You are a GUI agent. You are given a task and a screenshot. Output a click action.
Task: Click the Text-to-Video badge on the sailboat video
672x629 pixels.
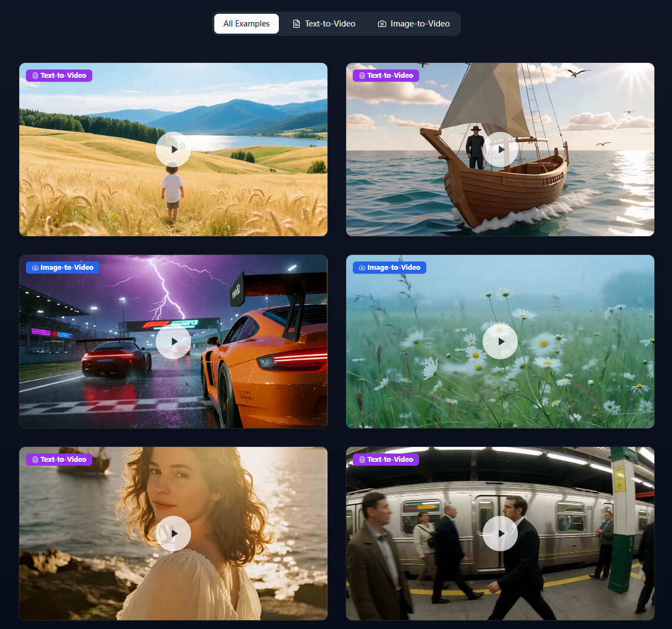(x=386, y=75)
